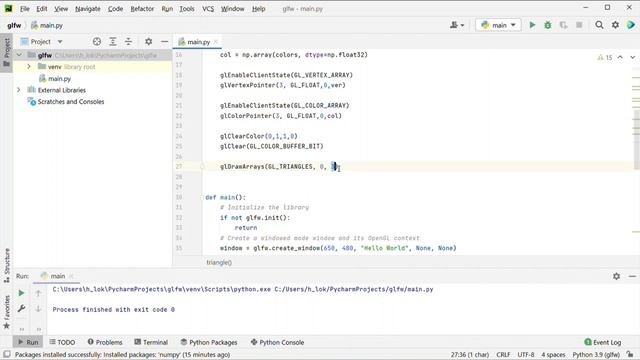Toggle the Project side tool window tab
This screenshot has height=360, width=640.
tap(7, 53)
